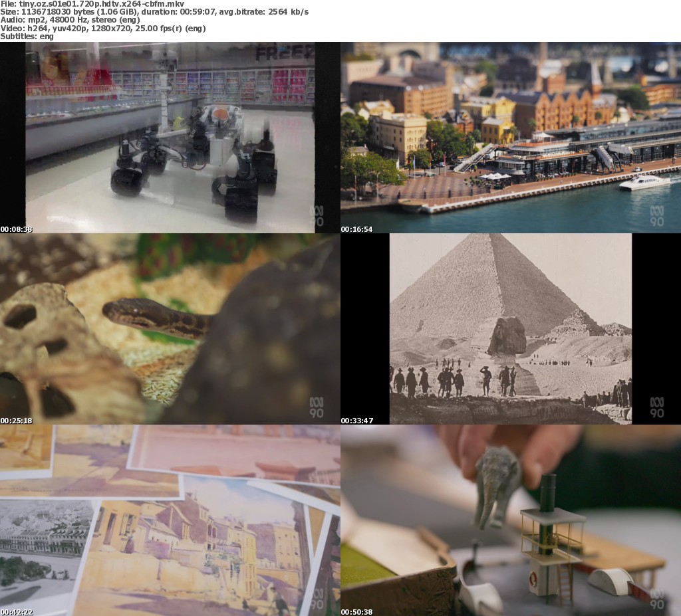This screenshot has width=681, height=616.
Task: Click the ABC 90 logo on elephant frame
Action: 656,599
